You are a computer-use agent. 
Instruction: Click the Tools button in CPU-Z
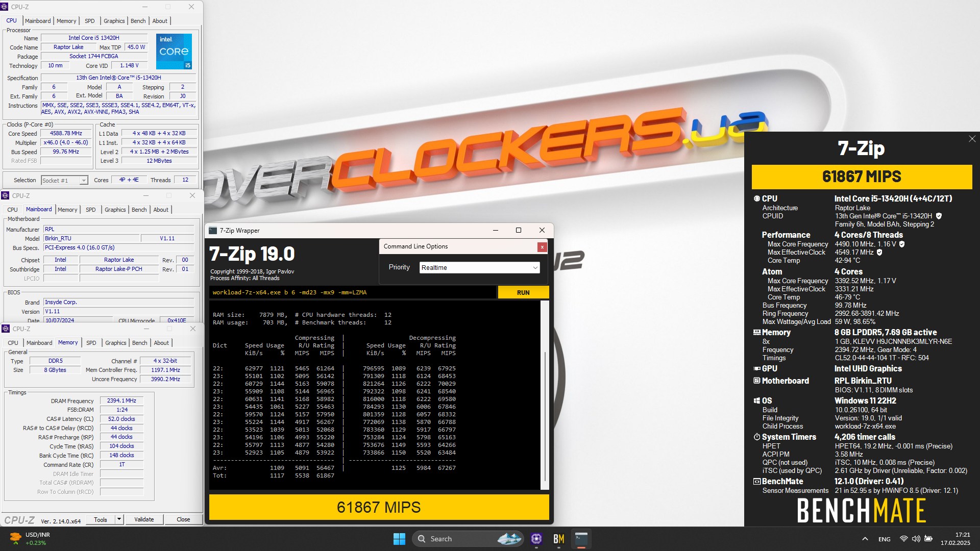pos(101,519)
